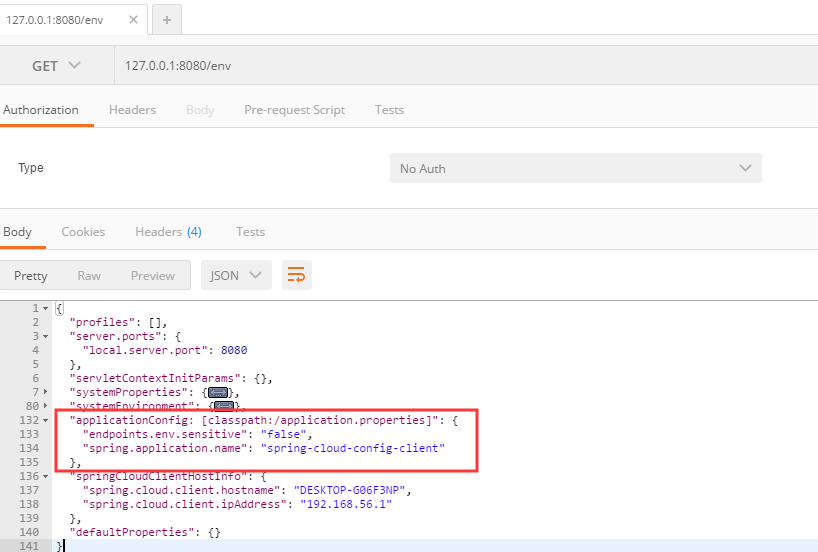The image size is (818, 552).
Task: Open the Pre-request Script tab
Action: click(x=295, y=110)
